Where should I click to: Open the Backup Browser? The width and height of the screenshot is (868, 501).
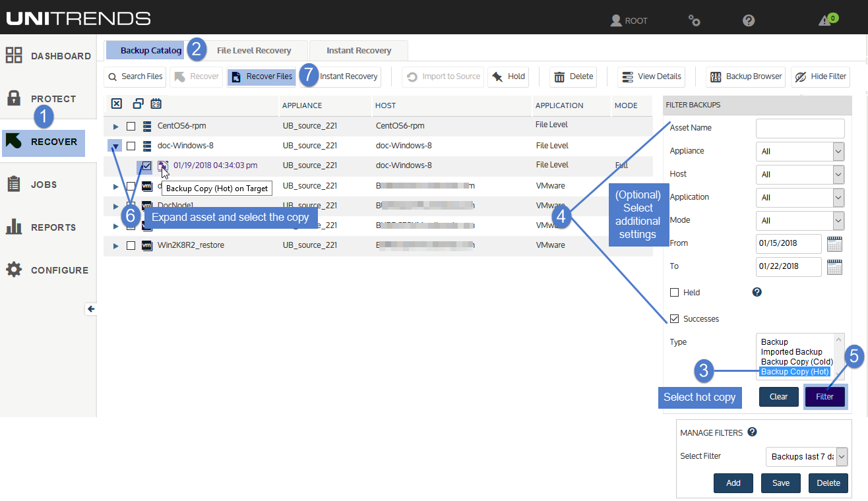[x=746, y=76]
